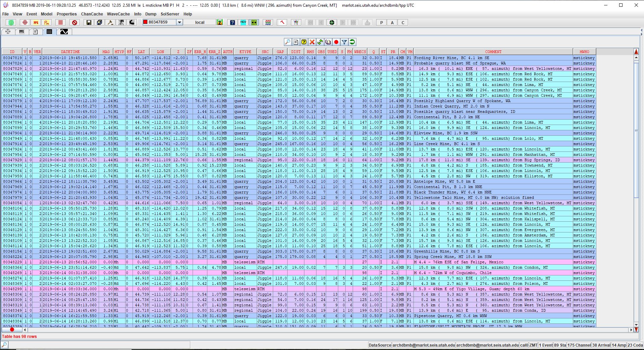This screenshot has width=644, height=350.
Task: Click the red hammer toolbar icon
Action: click(282, 23)
